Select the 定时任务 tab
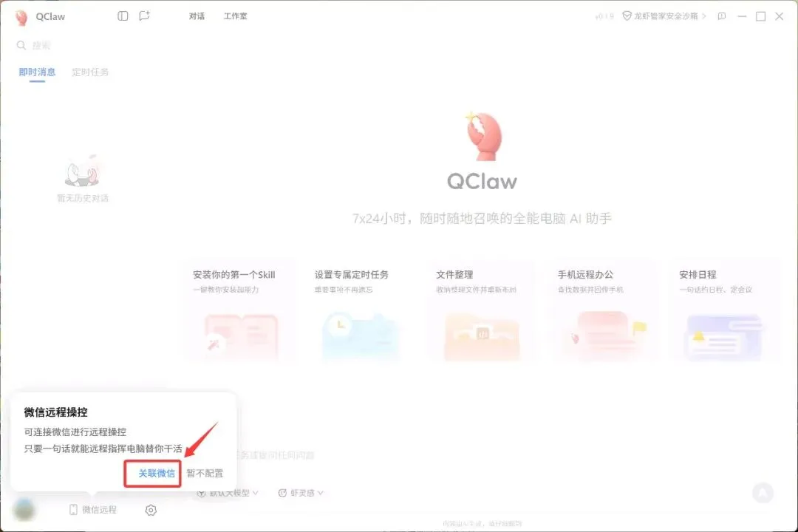 tap(90, 72)
